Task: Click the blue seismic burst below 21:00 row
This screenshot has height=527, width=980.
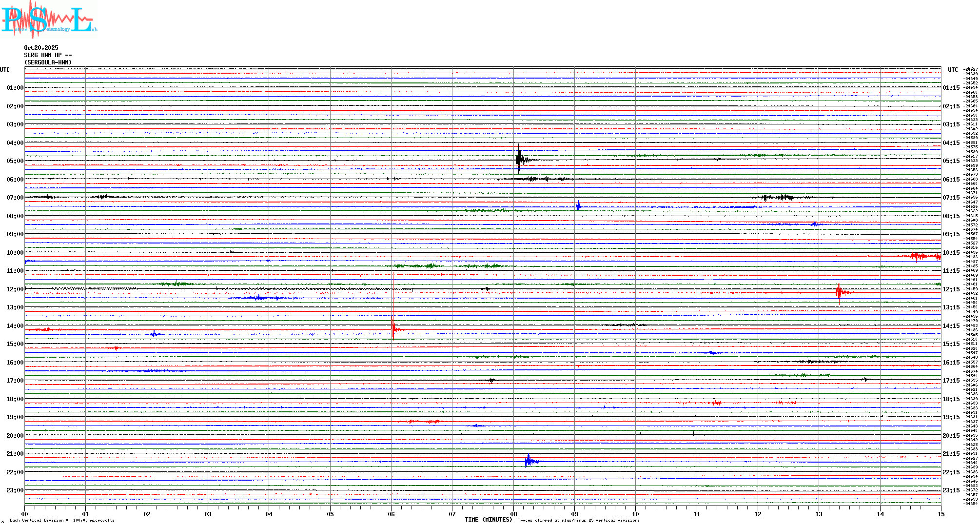Action: click(x=529, y=461)
